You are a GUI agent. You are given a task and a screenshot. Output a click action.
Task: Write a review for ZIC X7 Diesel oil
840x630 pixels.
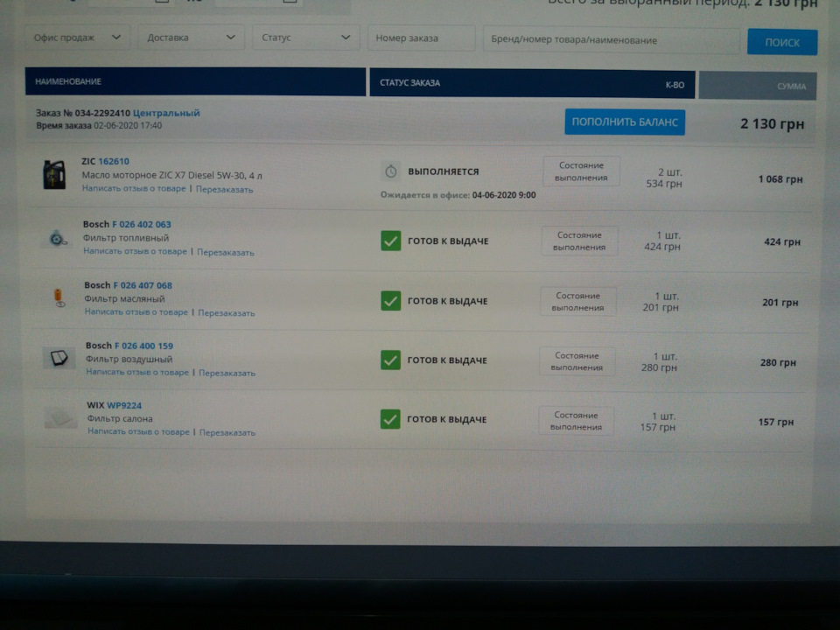[134, 189]
